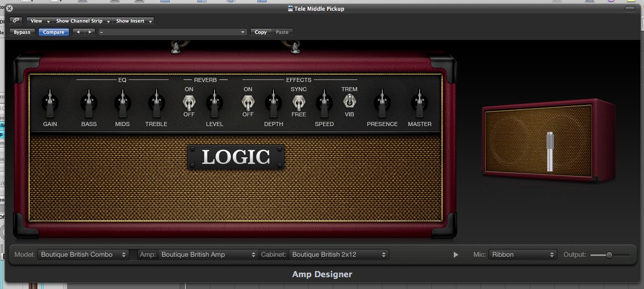The height and width of the screenshot is (289, 644).
Task: Click the Link chain icon button
Action: (x=15, y=20)
